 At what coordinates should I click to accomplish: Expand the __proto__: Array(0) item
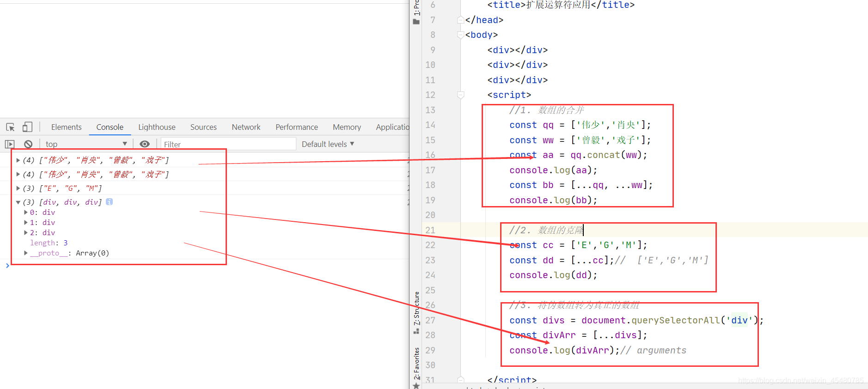(26, 253)
